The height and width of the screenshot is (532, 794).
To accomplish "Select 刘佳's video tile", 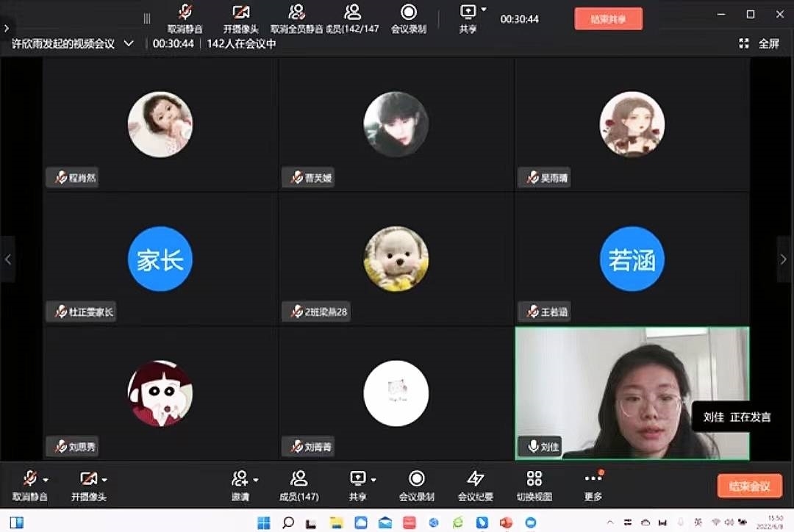I will pos(632,393).
